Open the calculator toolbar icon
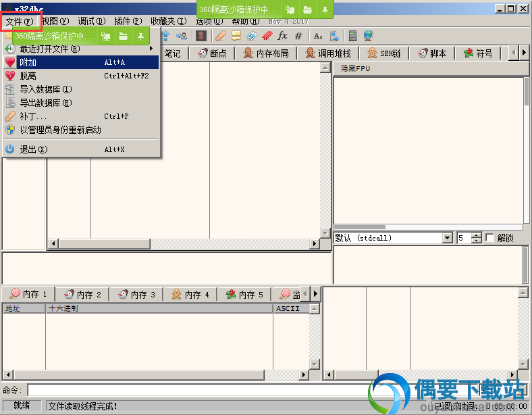 (352, 36)
